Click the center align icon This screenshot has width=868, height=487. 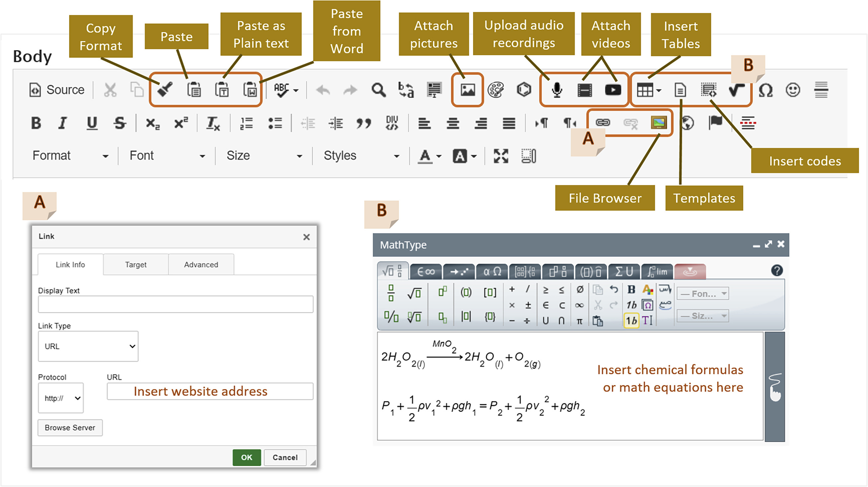pyautogui.click(x=452, y=124)
